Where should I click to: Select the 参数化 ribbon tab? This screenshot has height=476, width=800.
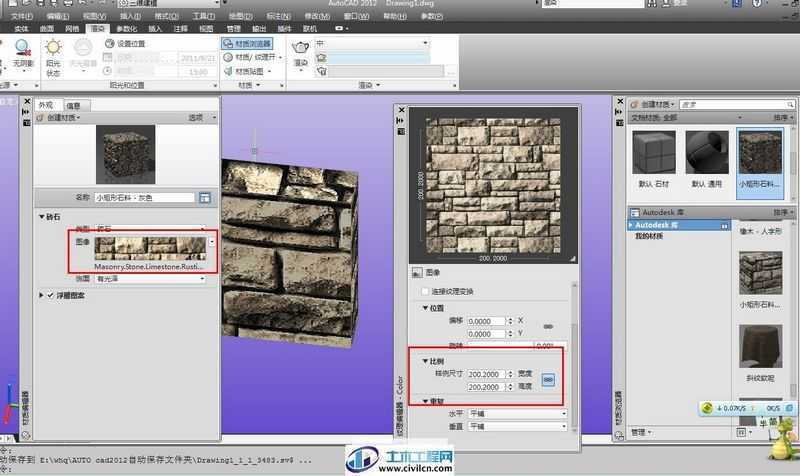pyautogui.click(x=127, y=29)
